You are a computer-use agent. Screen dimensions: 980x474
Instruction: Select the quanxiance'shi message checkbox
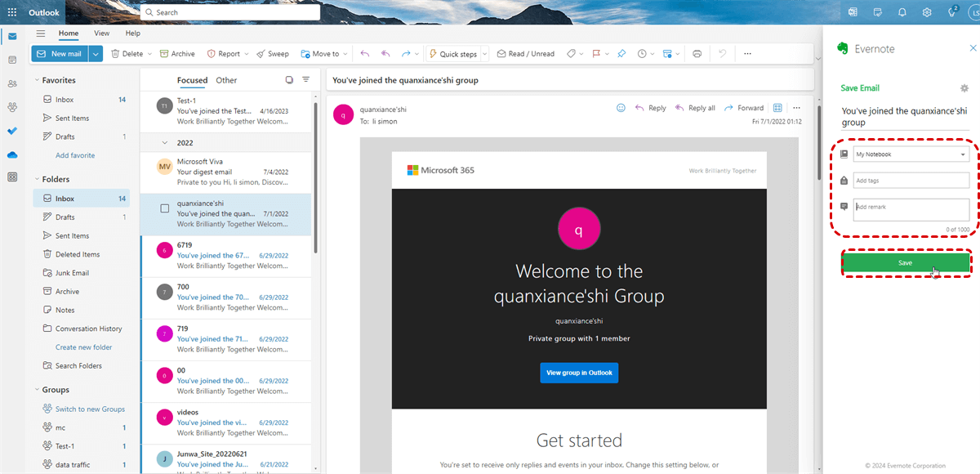165,208
